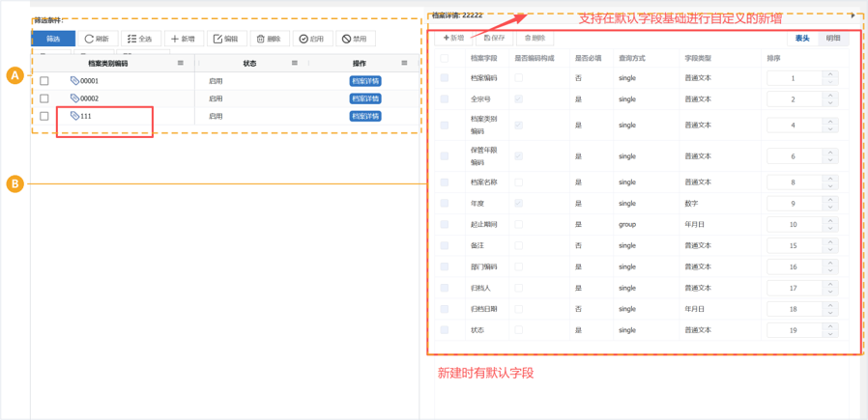The height and width of the screenshot is (420, 868).
Task: Click the group query value for 起止期间
Action: point(627,225)
